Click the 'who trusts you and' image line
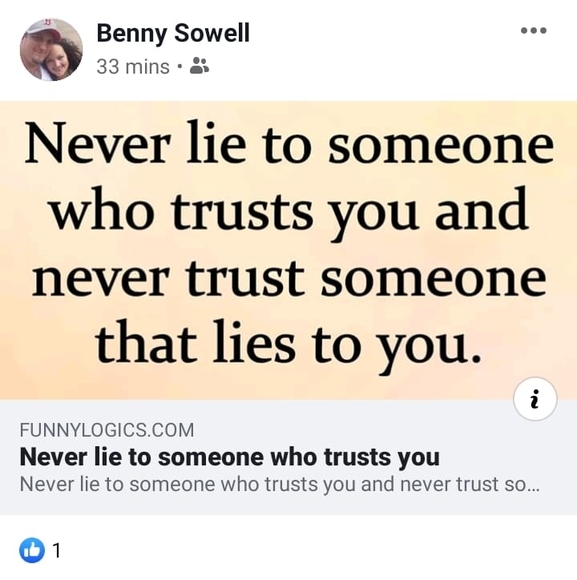577x580 pixels. pos(288,211)
